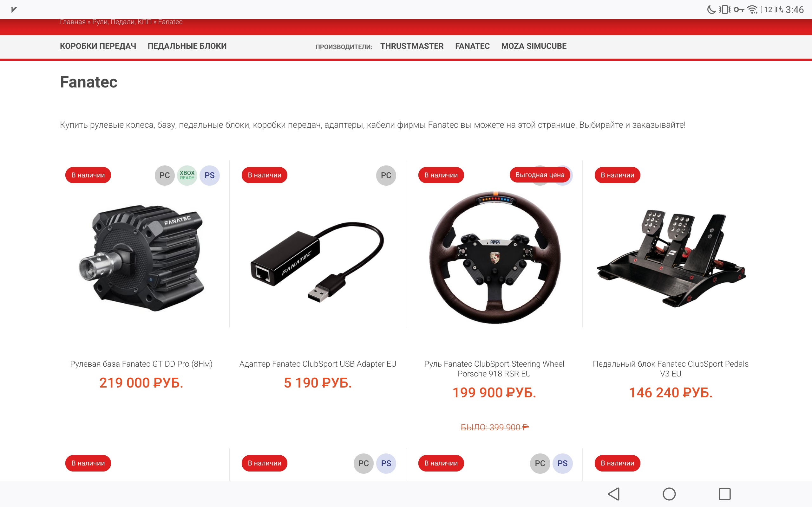
Task: Select THRUSTMASTER manufacturer filter
Action: [412, 46]
